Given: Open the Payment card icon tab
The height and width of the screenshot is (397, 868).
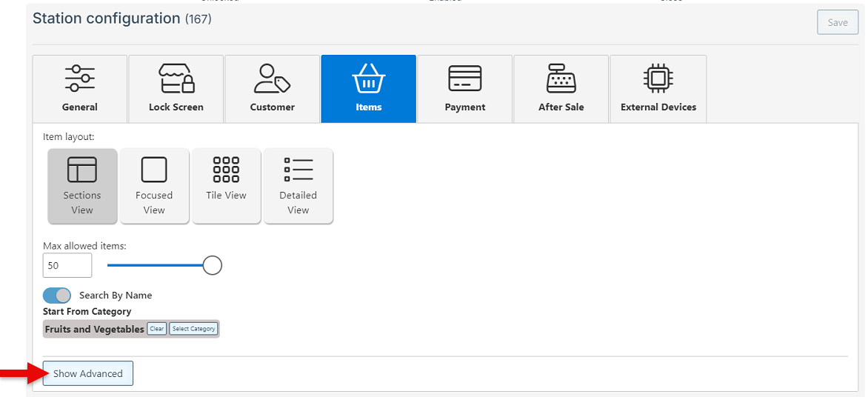Looking at the screenshot, I should coord(465,79).
